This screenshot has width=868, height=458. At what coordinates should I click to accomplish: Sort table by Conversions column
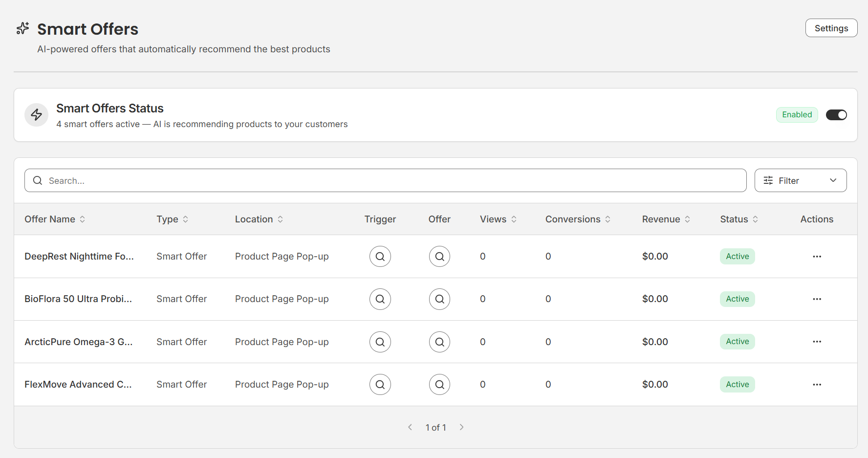pyautogui.click(x=578, y=219)
